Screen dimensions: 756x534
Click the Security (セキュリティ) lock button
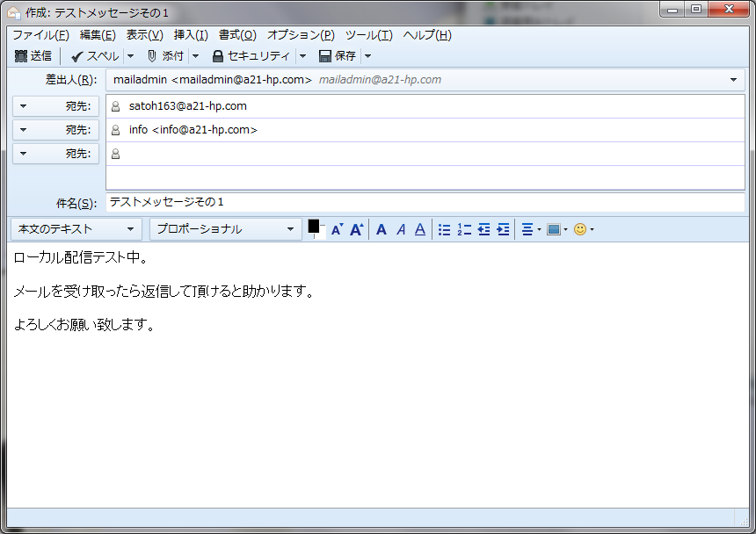(251, 56)
